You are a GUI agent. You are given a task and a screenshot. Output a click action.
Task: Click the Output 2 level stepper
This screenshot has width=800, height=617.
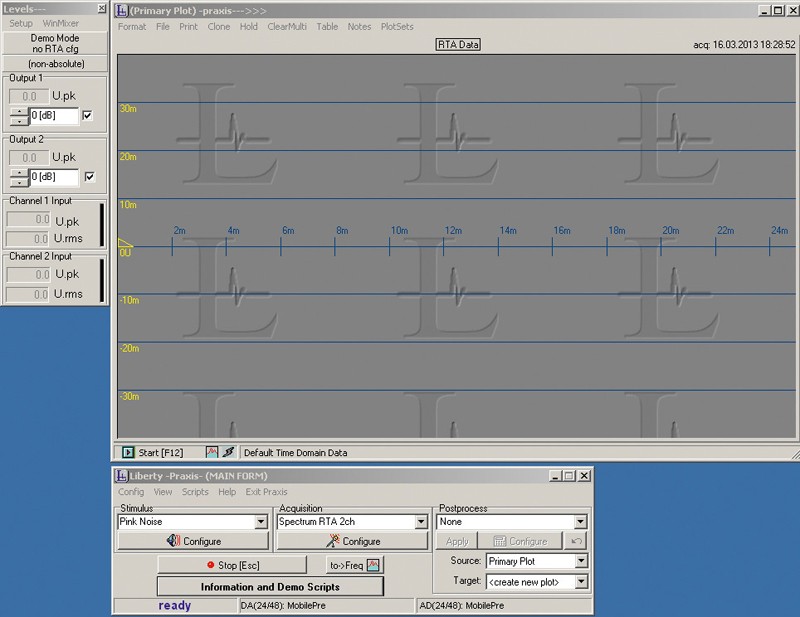tap(19, 178)
